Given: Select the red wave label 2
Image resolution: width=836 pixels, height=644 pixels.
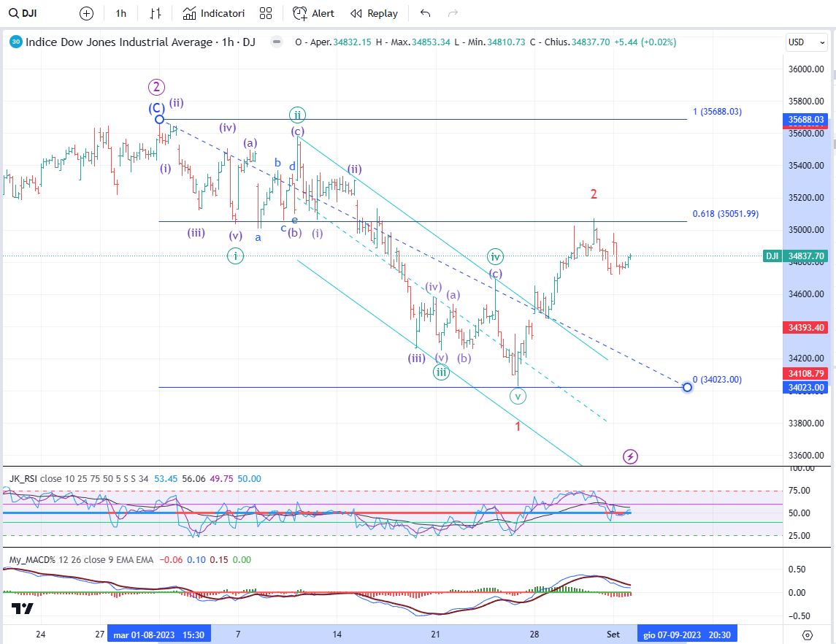Looking at the screenshot, I should 594,194.
